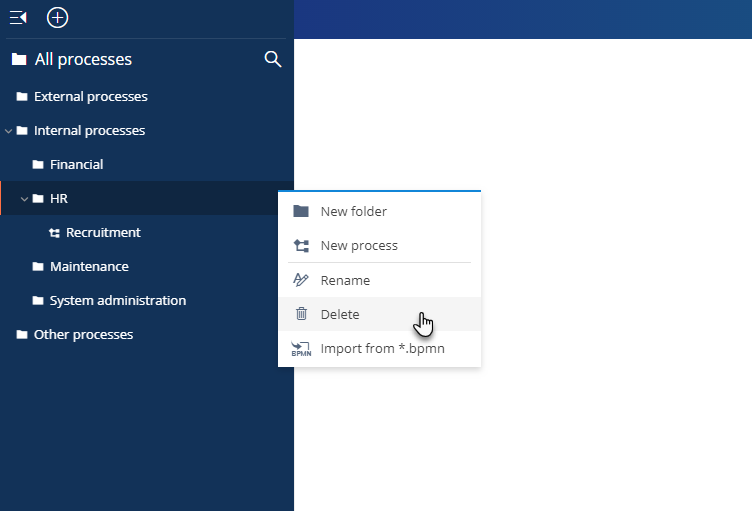Click the Delete trash can icon
The image size is (752, 511).
(301, 314)
